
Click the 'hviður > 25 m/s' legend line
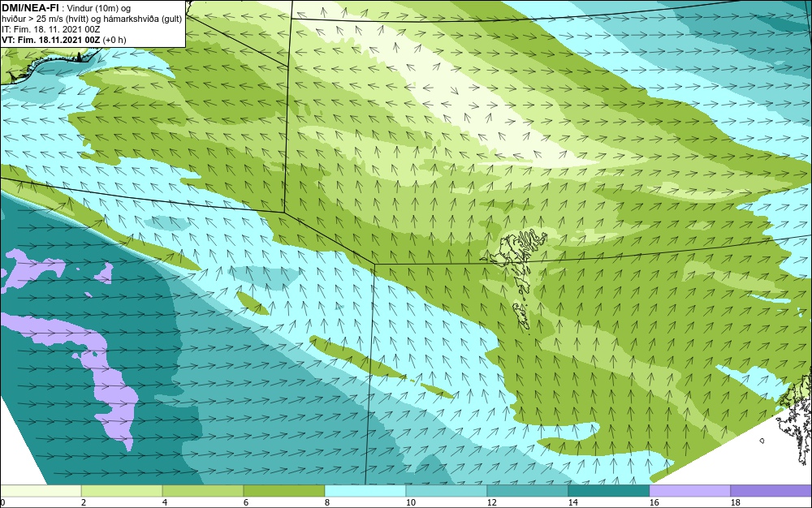(92, 19)
